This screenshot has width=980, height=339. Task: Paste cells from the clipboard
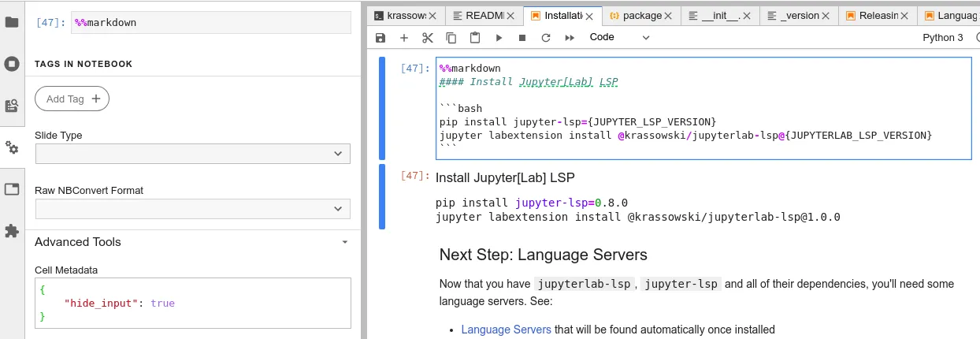pyautogui.click(x=475, y=37)
